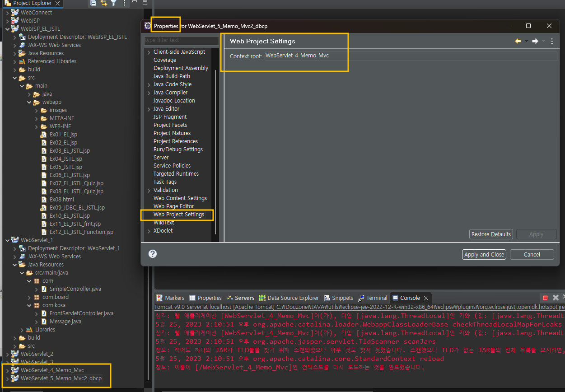Open forward history dropdown arrow in dialog
This screenshot has width=565, height=392.
click(x=543, y=41)
